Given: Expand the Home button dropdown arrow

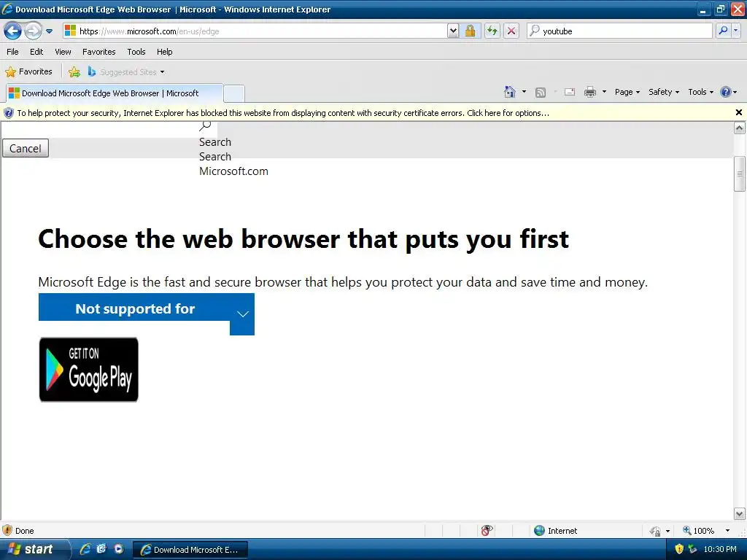Looking at the screenshot, I should click(524, 92).
